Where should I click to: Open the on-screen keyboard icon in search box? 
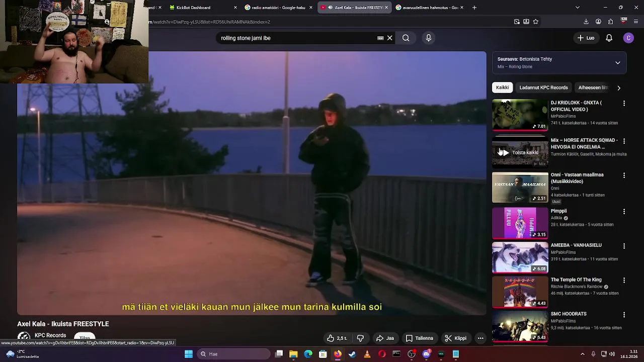[x=380, y=38]
